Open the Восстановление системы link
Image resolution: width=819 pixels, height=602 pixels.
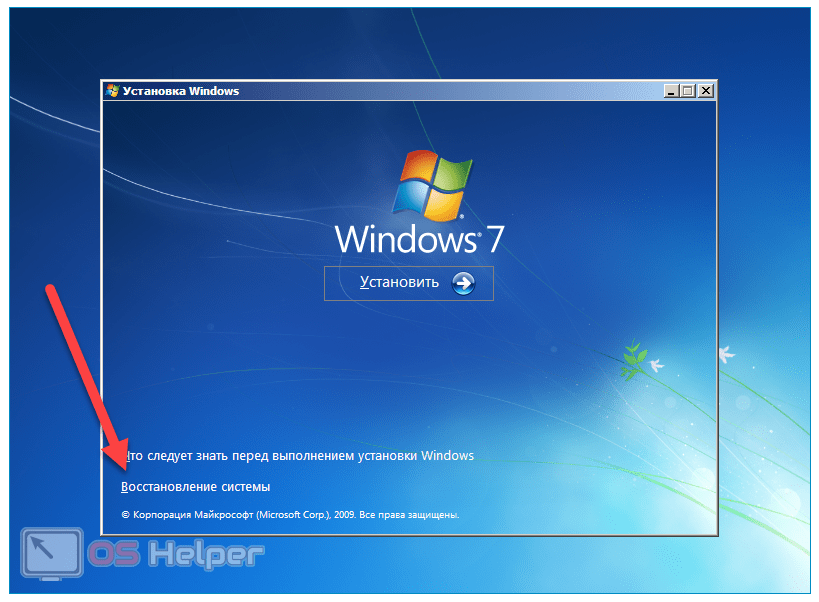[x=195, y=487]
